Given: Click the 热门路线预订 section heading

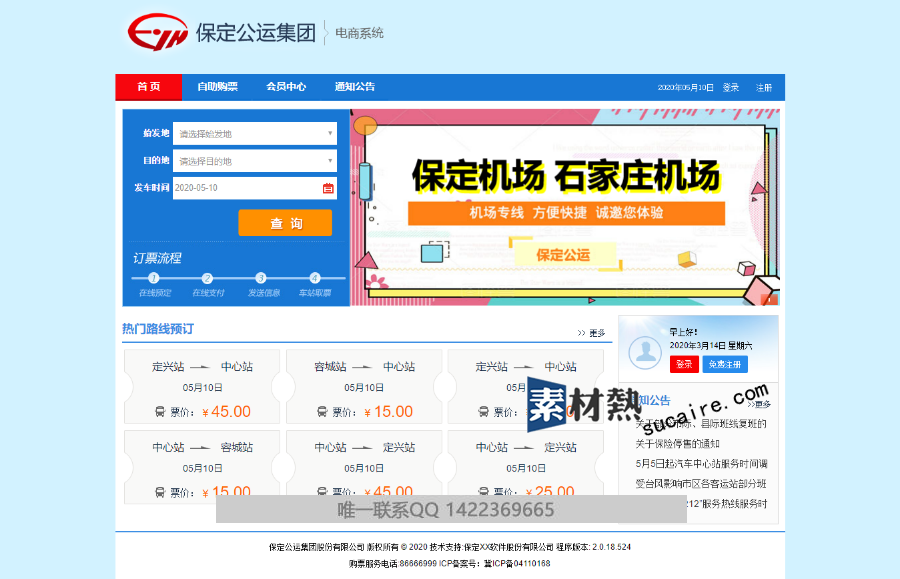Looking at the screenshot, I should click(x=158, y=329).
